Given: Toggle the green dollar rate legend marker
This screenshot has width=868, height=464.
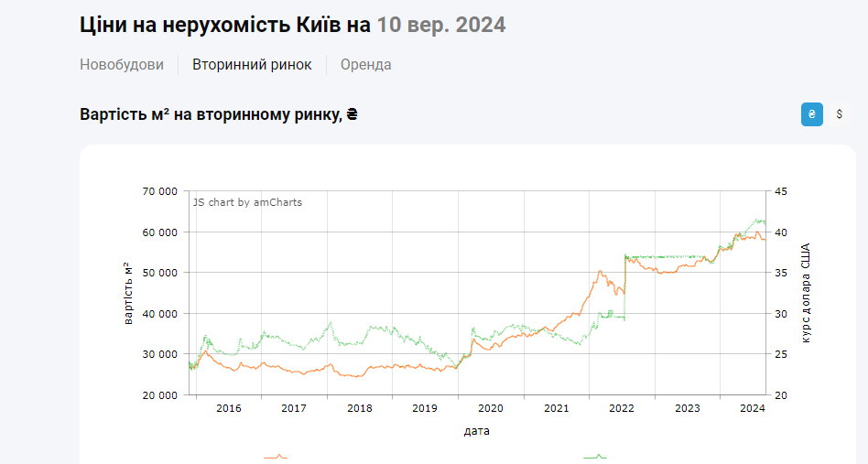Looking at the screenshot, I should 596,456.
